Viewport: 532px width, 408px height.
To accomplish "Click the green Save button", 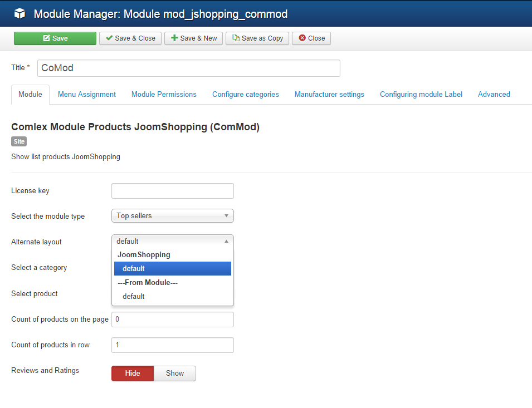I will coord(55,38).
